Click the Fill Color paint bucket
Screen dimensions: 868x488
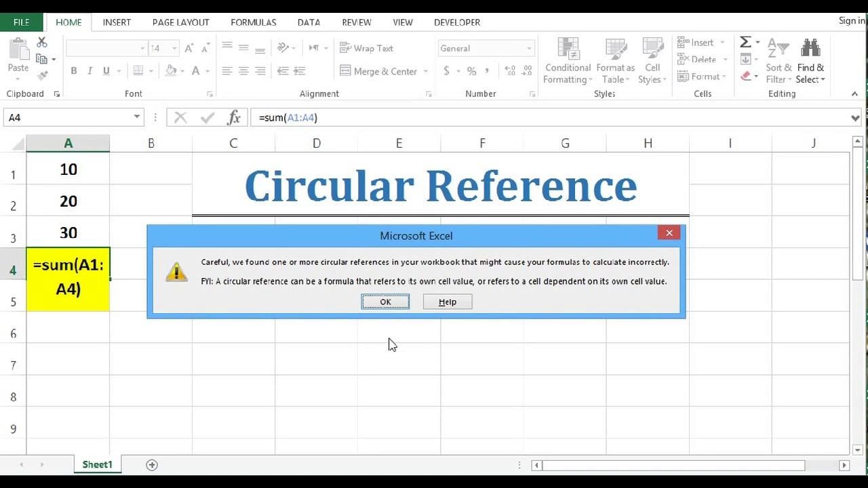(171, 70)
